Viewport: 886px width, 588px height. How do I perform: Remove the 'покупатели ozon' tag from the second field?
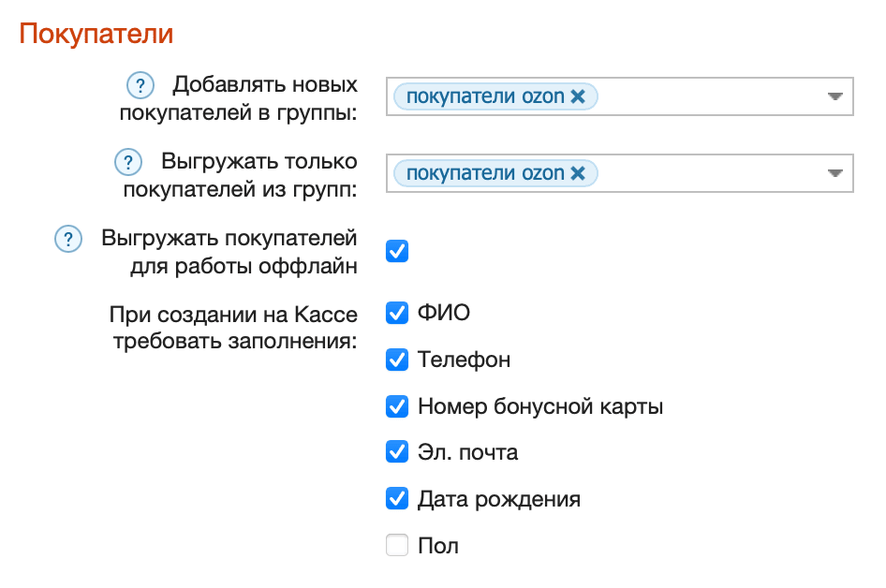point(579,173)
